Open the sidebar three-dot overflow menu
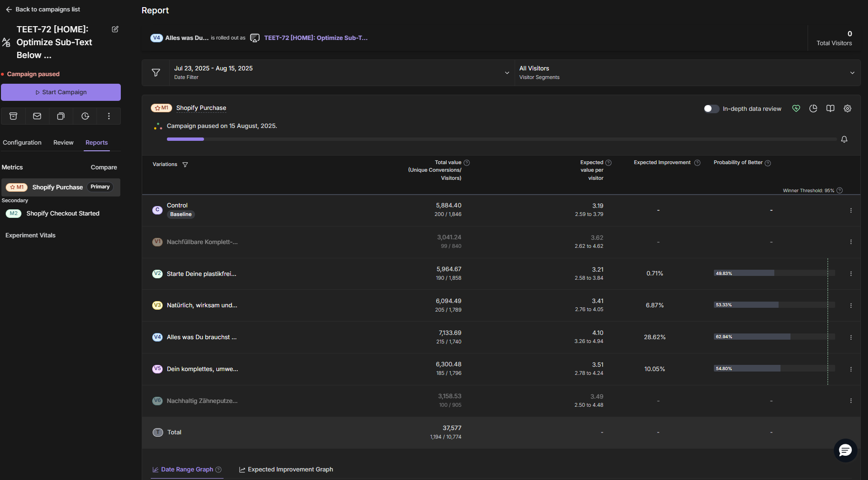The width and height of the screenshot is (868, 480). 108,116
